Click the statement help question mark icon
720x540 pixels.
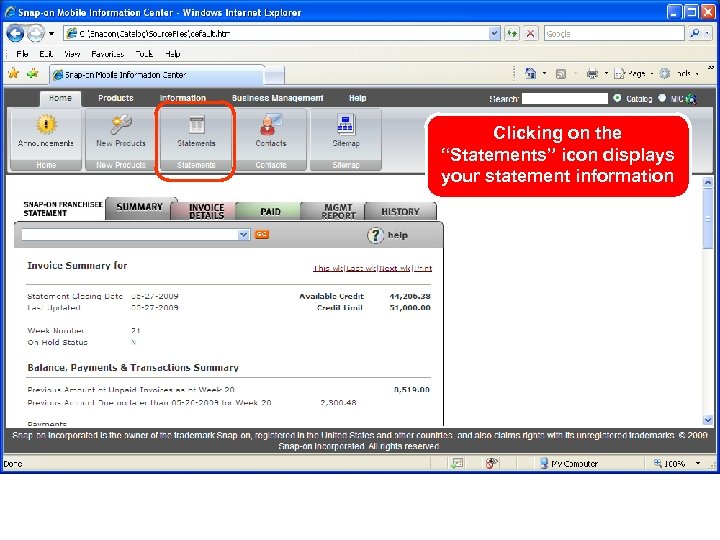coord(375,235)
